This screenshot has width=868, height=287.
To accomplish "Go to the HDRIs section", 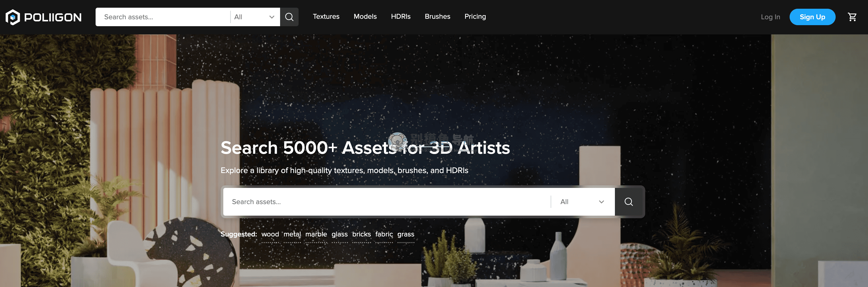I will [x=401, y=16].
